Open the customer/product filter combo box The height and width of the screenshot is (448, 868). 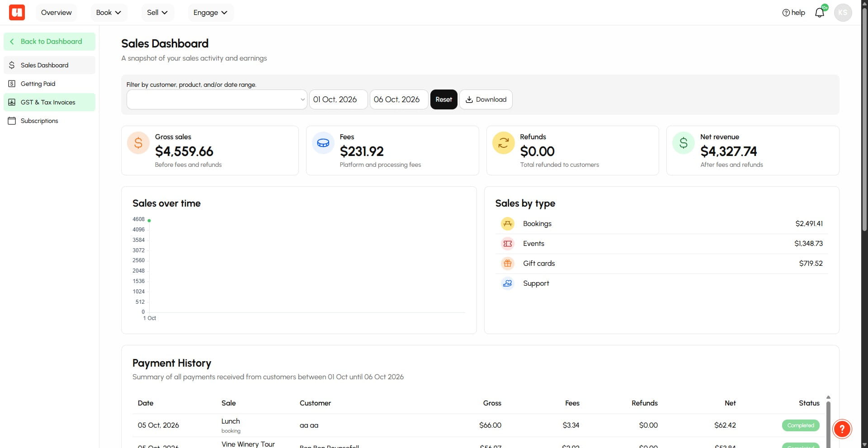(217, 99)
